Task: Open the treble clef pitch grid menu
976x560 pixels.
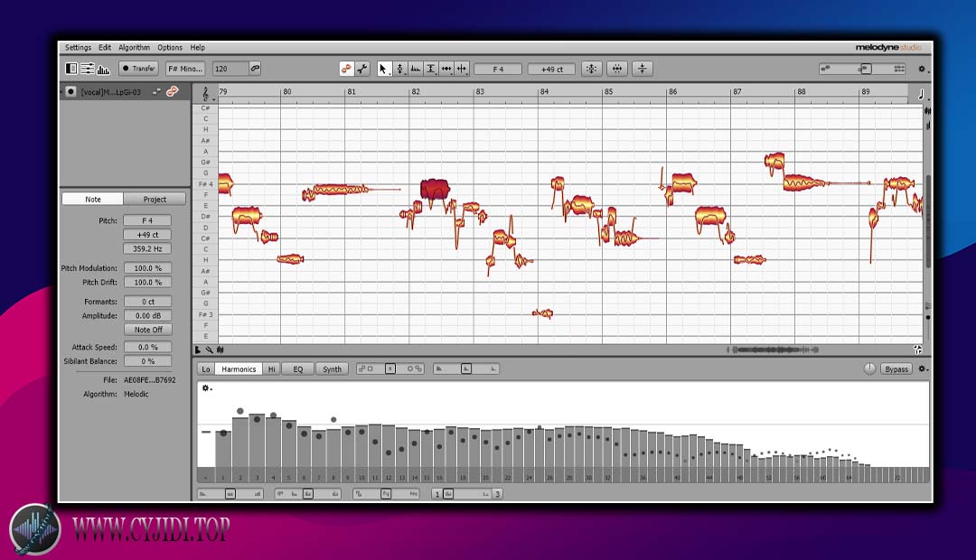Action: coord(205,94)
